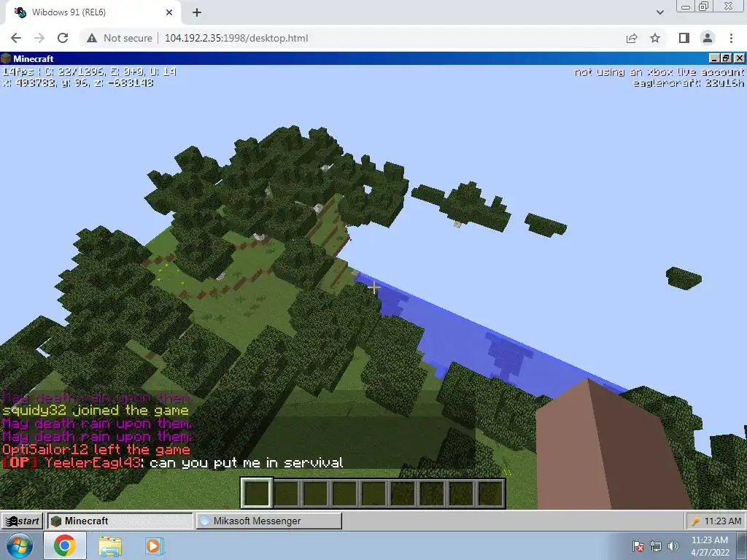The image size is (747, 560).
Task: Open a new browser tab
Action: (x=197, y=12)
